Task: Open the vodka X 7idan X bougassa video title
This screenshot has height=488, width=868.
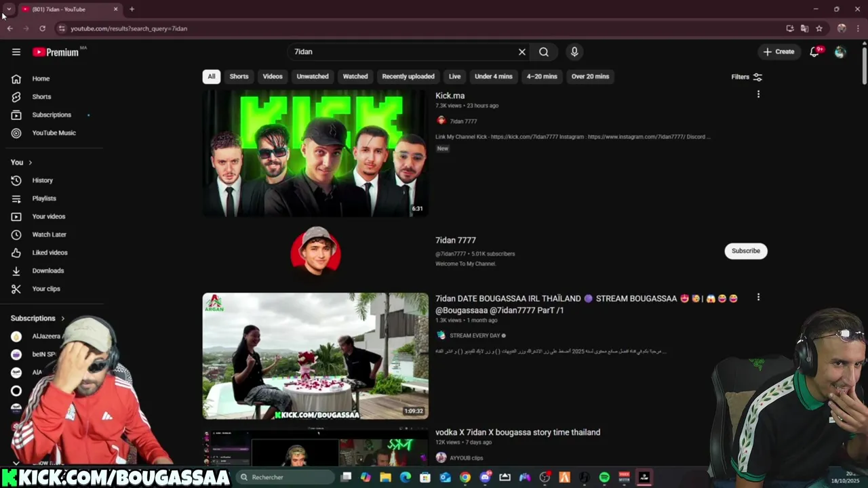Action: click(x=517, y=432)
